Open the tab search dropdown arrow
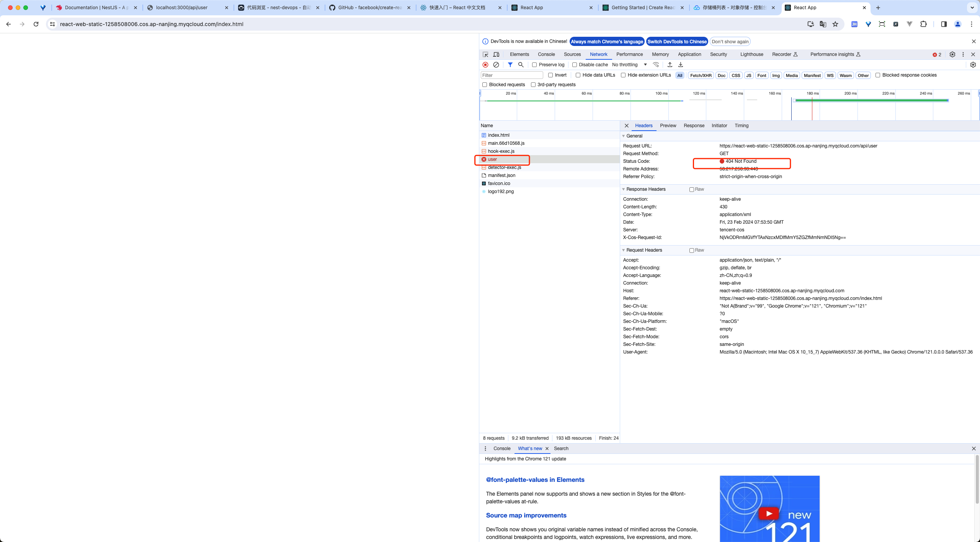The width and height of the screenshot is (980, 542). 972,8
